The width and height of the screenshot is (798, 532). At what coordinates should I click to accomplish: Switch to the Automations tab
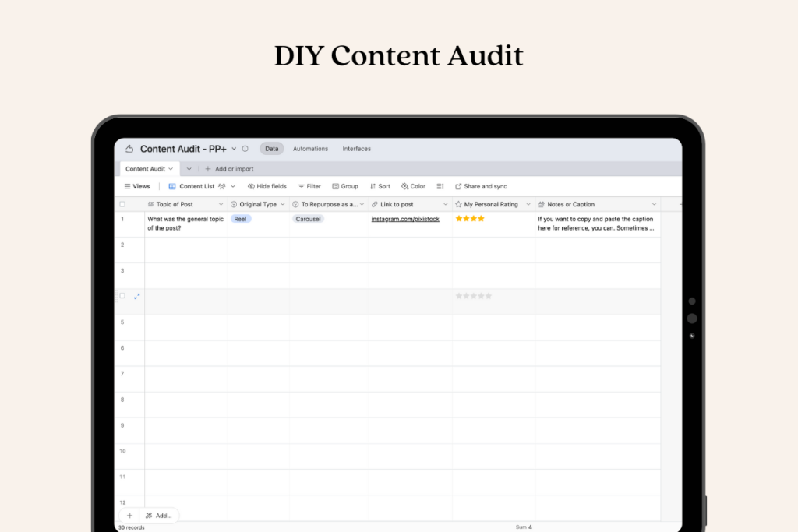click(310, 149)
